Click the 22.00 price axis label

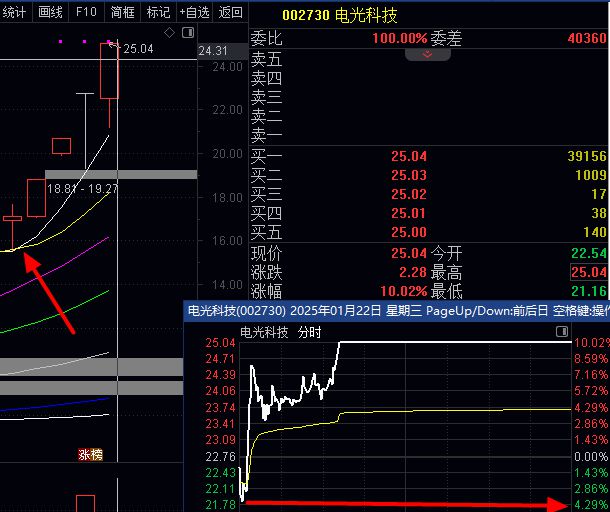tap(228, 110)
